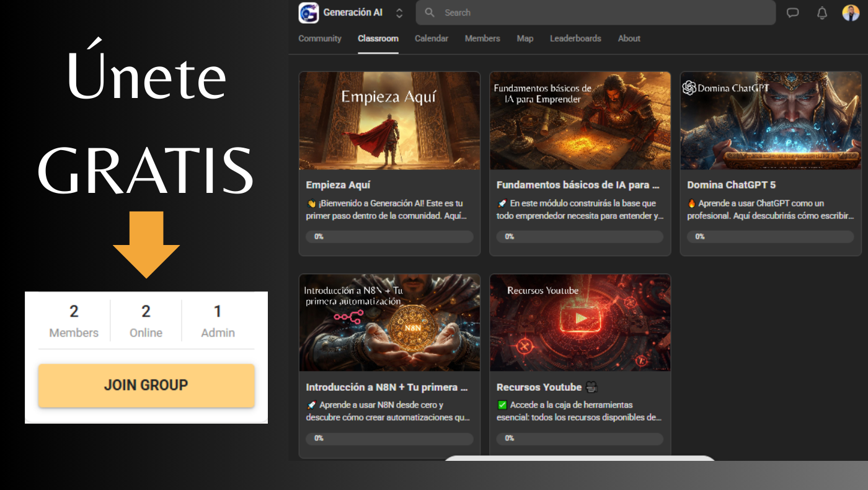Go to the Members tab

(482, 38)
